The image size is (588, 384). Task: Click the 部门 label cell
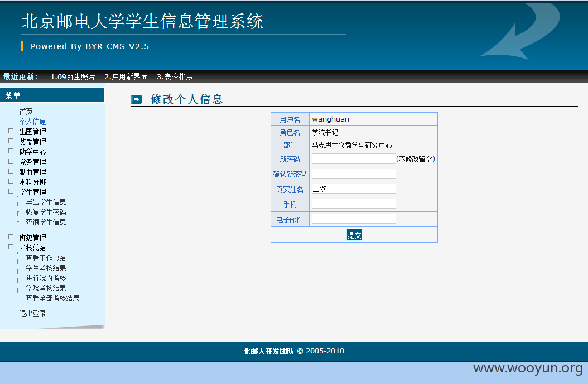[290, 145]
